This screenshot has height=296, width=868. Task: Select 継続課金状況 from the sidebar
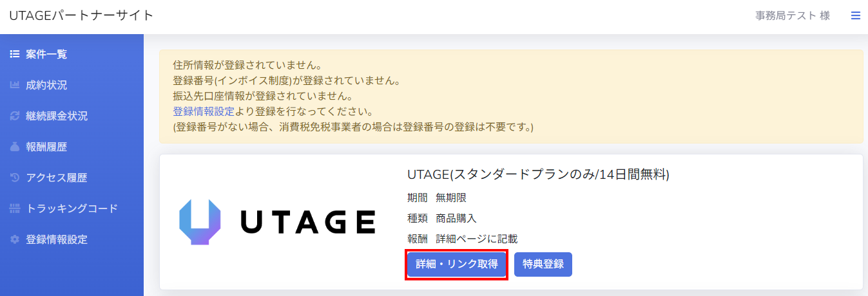tap(57, 116)
